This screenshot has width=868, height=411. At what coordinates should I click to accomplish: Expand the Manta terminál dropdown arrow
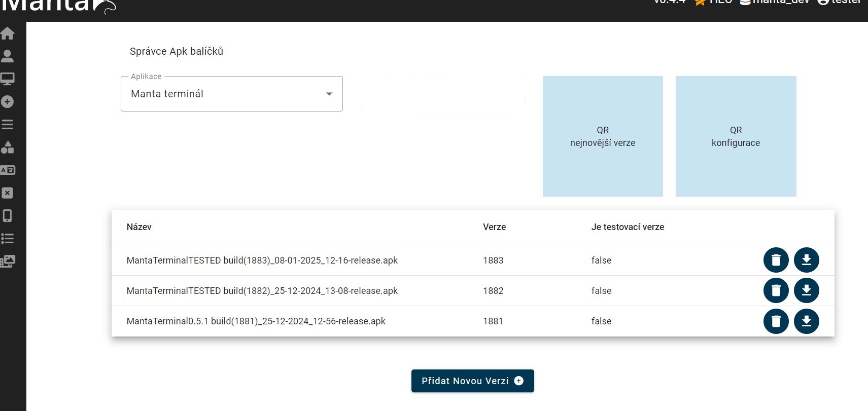click(x=329, y=94)
